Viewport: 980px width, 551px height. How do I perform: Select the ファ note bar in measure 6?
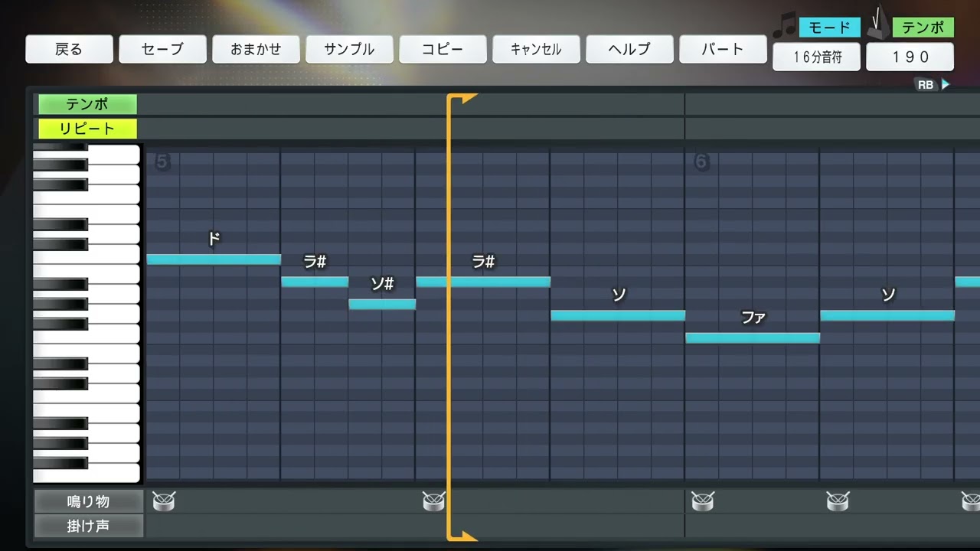[x=753, y=337]
